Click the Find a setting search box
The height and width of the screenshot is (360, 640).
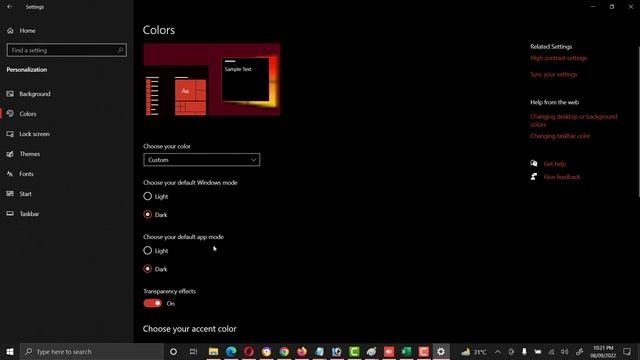coord(67,50)
